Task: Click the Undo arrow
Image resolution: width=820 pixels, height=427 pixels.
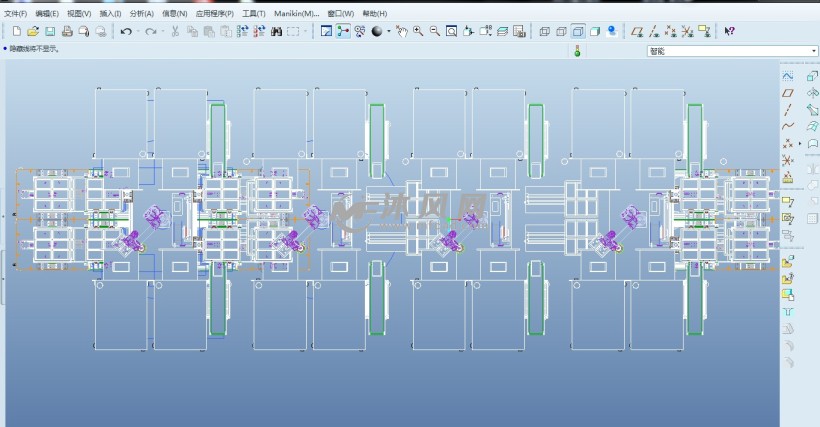Action: coord(126,32)
